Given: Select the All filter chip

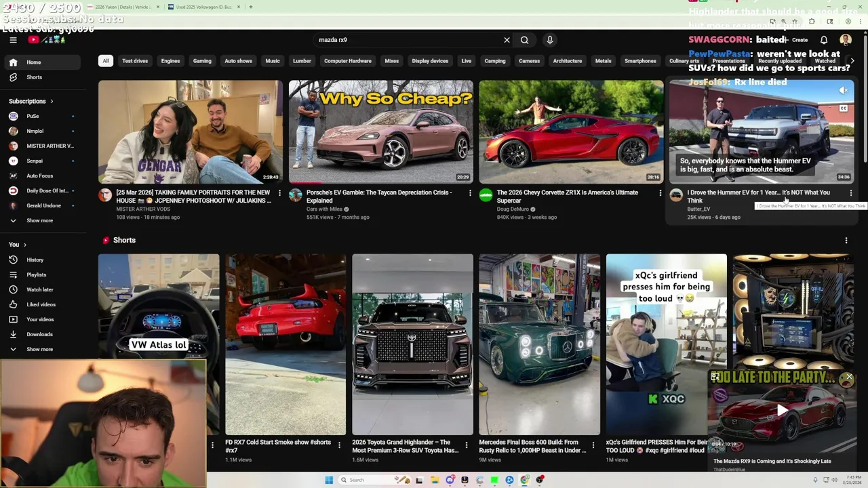Looking at the screenshot, I should [105, 61].
